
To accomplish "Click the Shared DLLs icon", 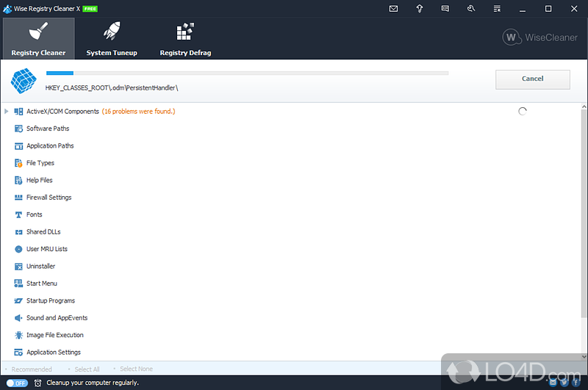I will [x=18, y=232].
